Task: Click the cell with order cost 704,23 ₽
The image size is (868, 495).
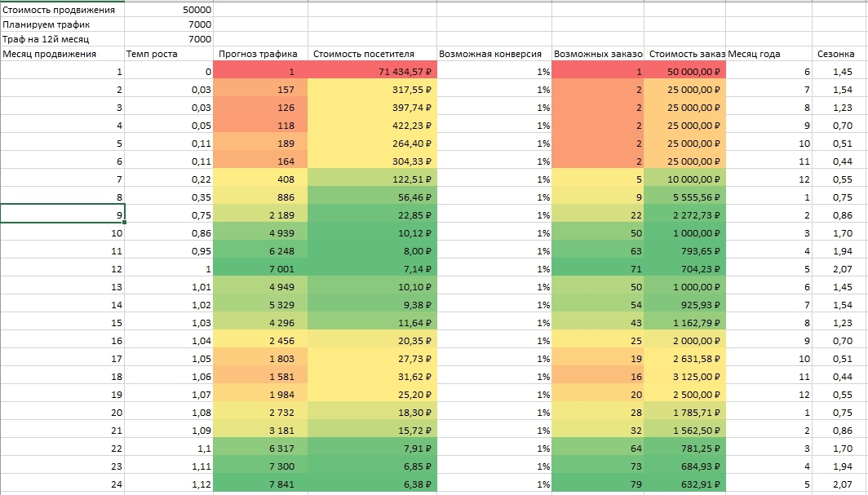Action: point(684,269)
